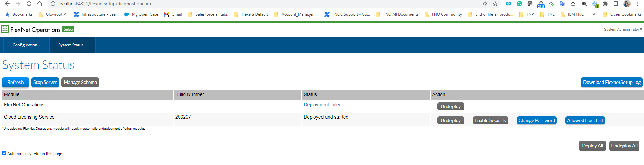
Task: Click the Undeploy All button
Action: click(x=624, y=146)
